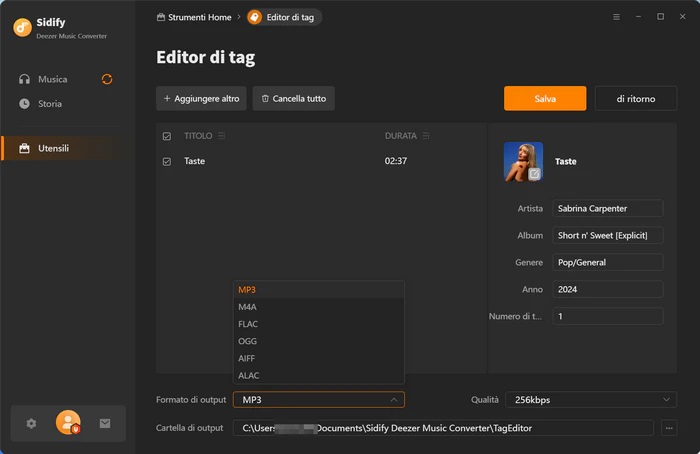
Task: Edit the Genere field Pop/General
Action: [608, 262]
